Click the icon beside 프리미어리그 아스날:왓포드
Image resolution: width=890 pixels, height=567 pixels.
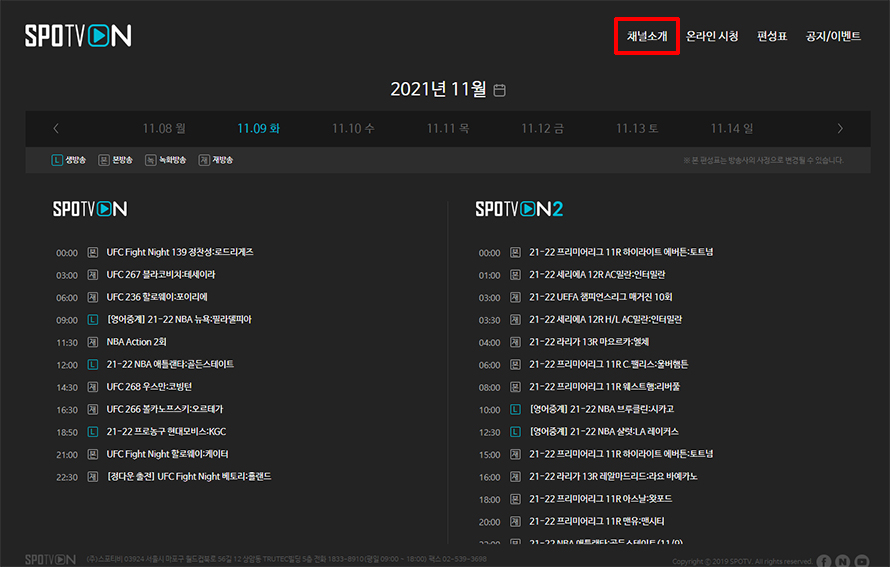click(x=515, y=499)
